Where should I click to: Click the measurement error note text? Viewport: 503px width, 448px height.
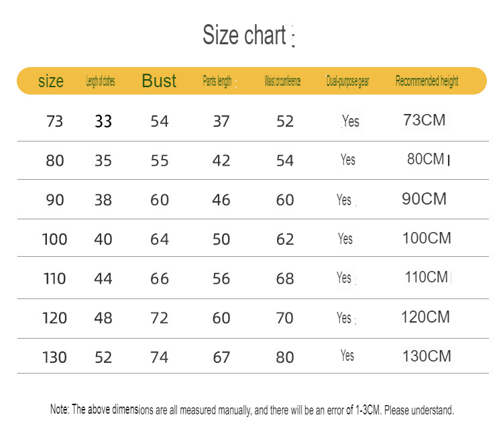click(x=252, y=410)
